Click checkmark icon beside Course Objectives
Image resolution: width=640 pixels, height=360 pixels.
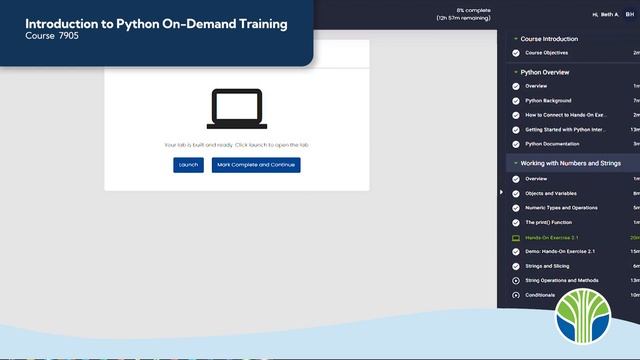pyautogui.click(x=516, y=53)
